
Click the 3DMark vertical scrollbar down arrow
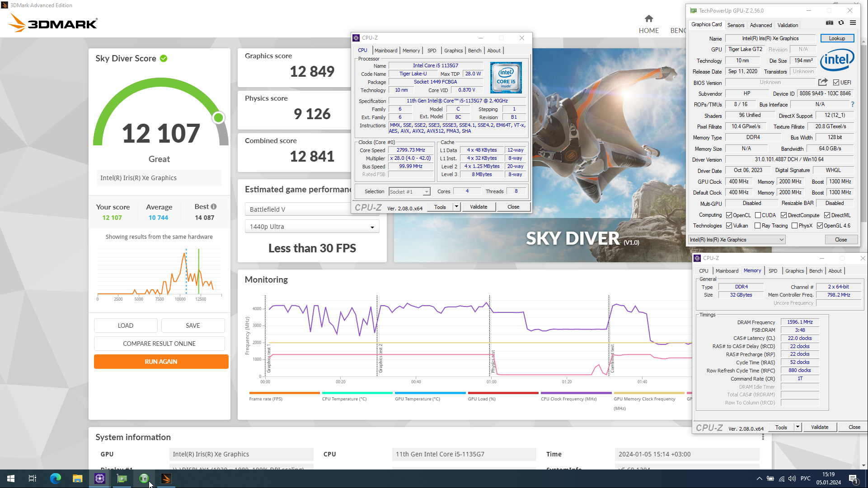863,465
